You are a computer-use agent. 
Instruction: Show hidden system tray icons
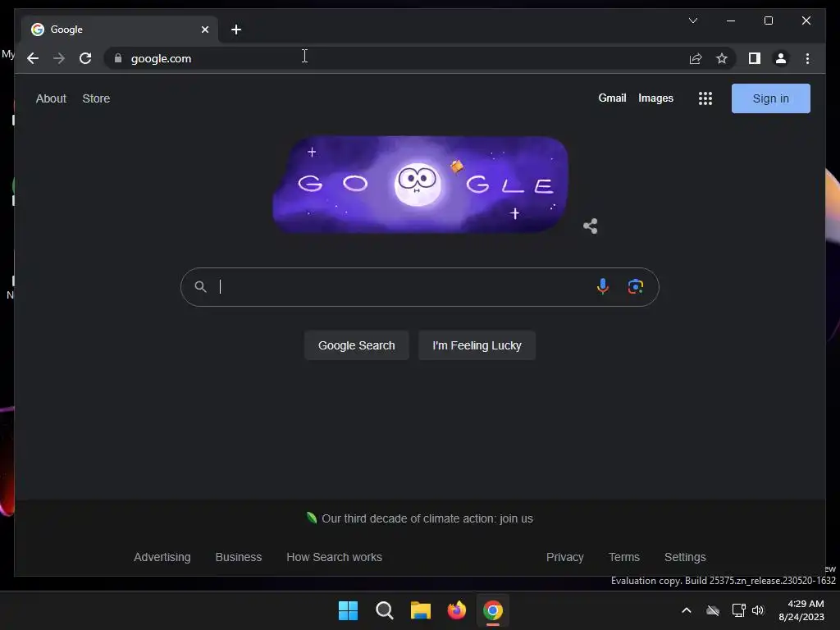pyautogui.click(x=687, y=610)
